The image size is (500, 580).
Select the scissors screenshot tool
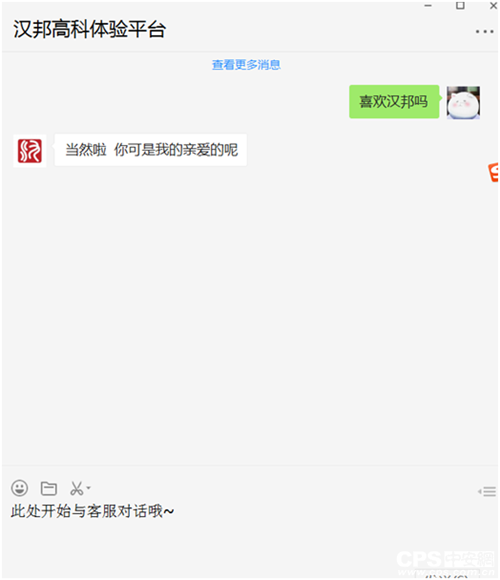pos(77,488)
